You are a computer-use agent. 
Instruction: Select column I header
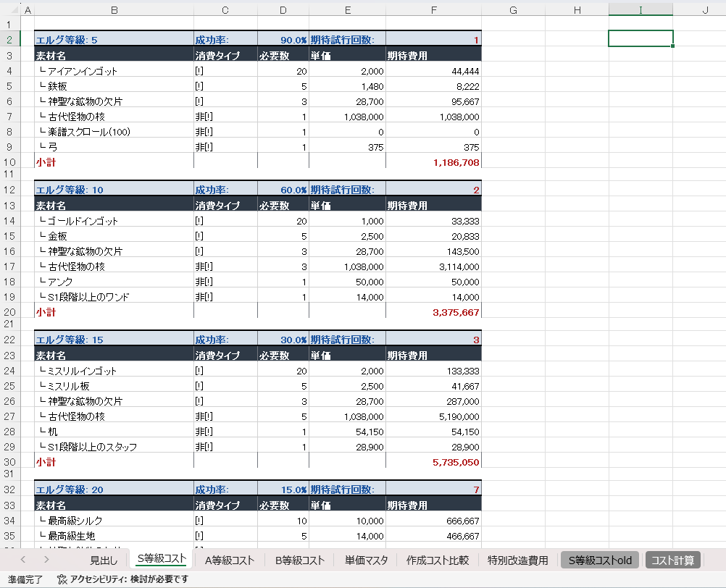point(641,10)
